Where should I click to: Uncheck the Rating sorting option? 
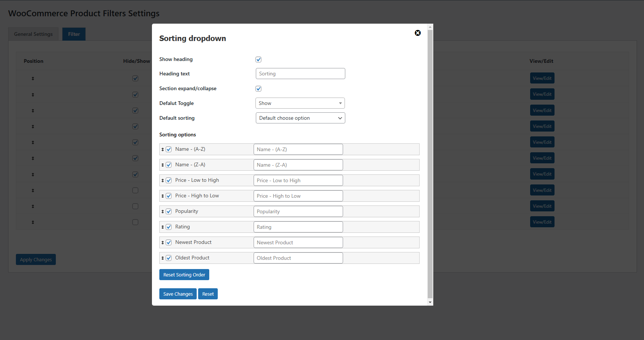pyautogui.click(x=169, y=227)
